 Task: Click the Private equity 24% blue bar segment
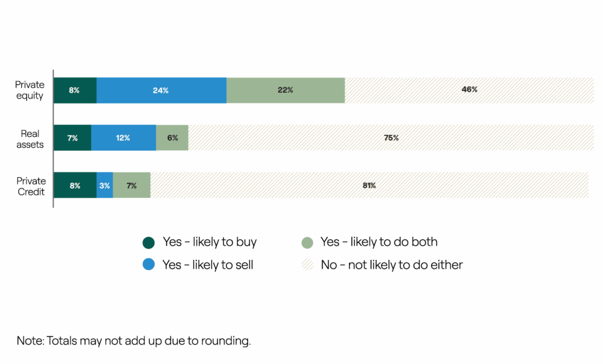161,90
